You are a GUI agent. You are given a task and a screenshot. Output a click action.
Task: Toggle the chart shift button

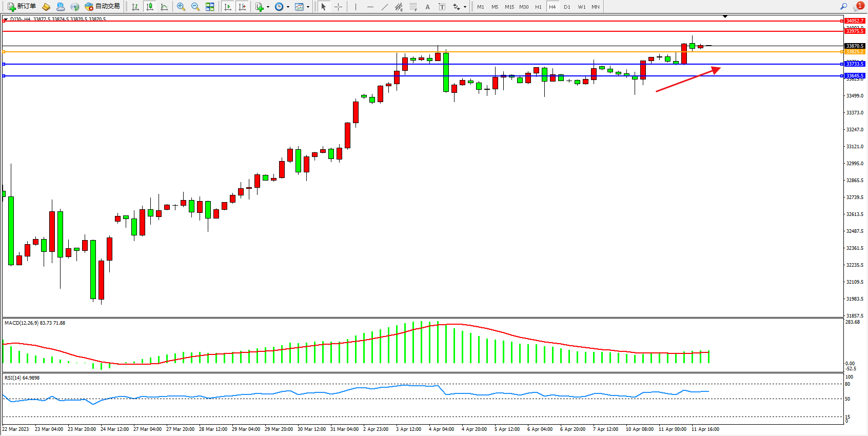point(242,7)
